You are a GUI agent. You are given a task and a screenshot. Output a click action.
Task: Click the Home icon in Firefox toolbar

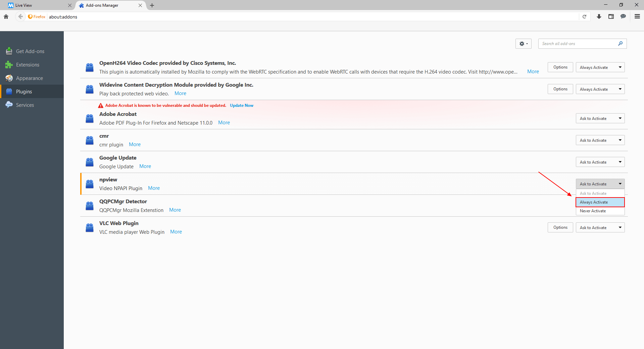(x=6, y=16)
